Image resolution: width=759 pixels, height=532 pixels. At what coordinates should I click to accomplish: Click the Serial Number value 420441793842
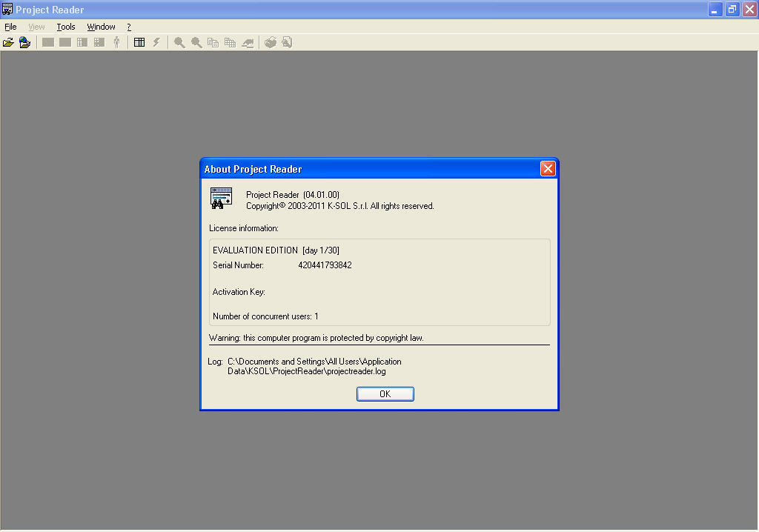[326, 265]
